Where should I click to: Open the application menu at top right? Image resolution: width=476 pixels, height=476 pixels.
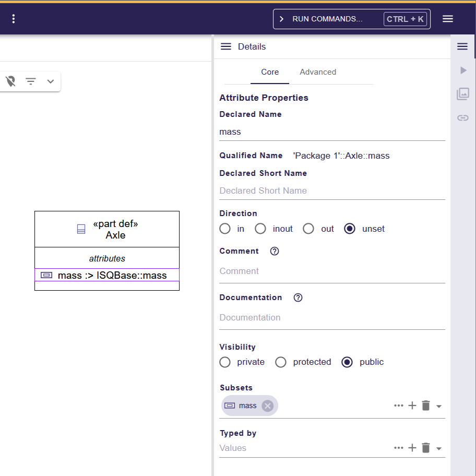[448, 18]
